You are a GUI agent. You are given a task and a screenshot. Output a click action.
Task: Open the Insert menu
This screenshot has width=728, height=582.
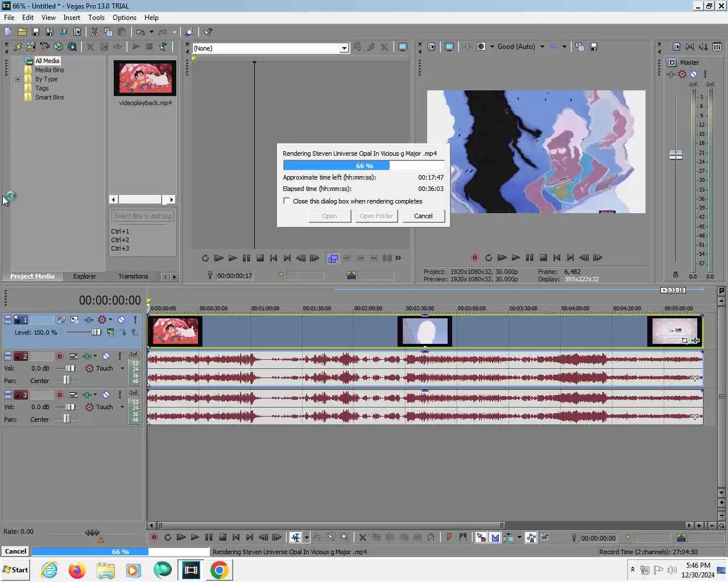pos(72,18)
